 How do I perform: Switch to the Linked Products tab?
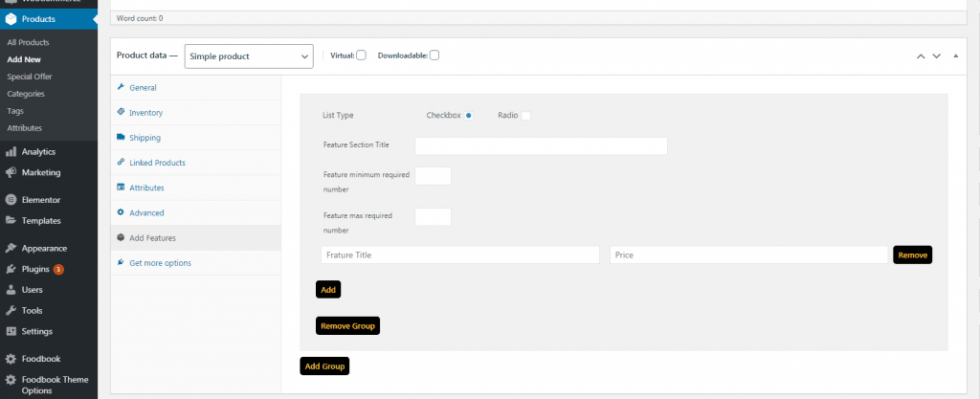coord(157,163)
